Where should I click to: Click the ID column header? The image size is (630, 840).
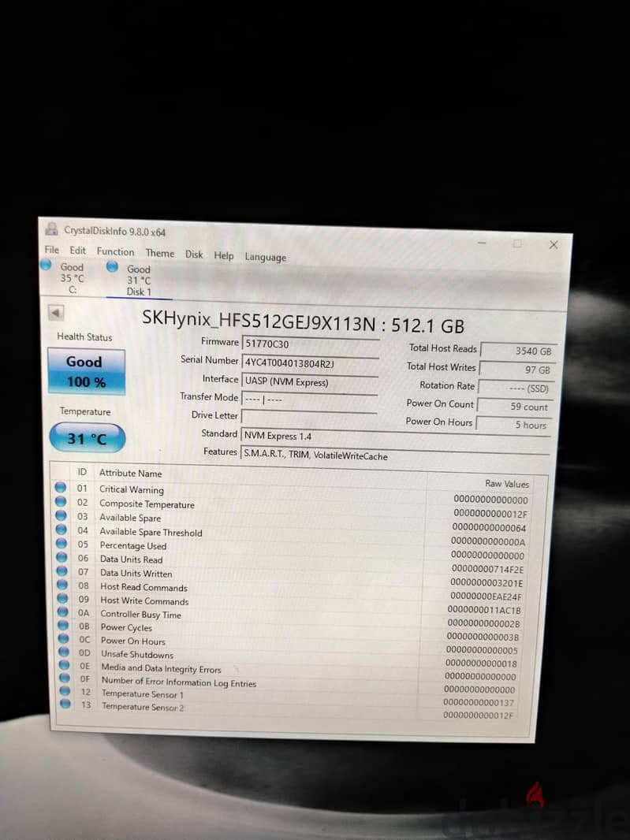point(81,472)
